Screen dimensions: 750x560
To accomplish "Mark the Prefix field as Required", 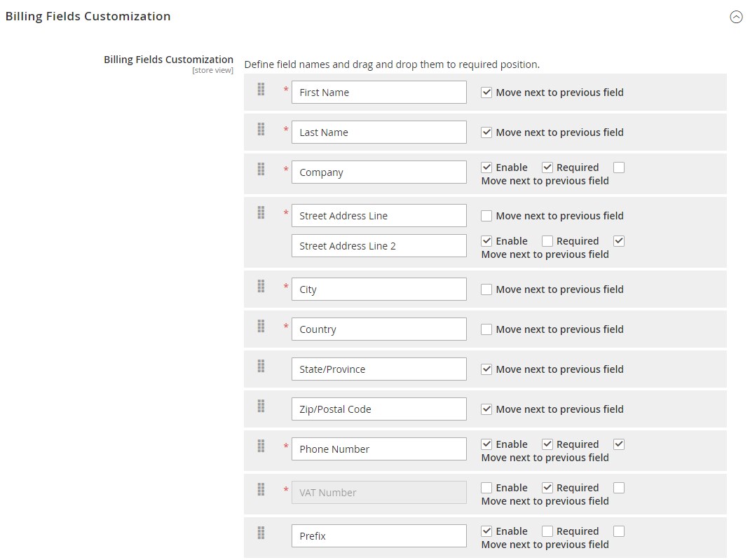I will click(x=547, y=531).
